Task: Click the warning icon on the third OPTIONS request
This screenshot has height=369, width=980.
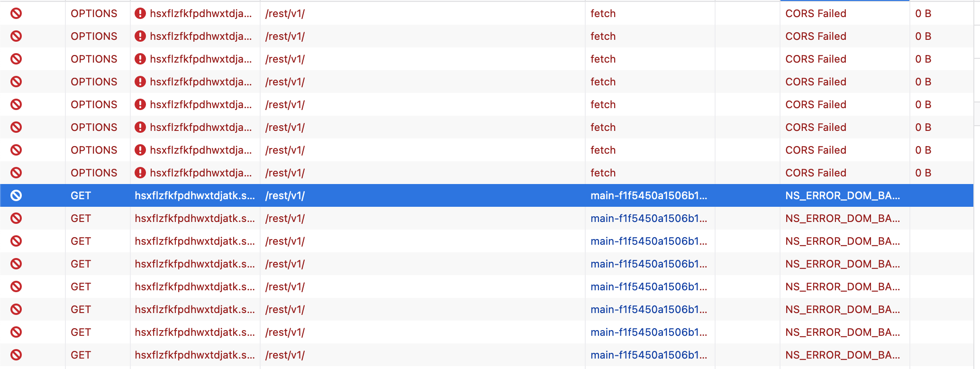Action: pyautogui.click(x=140, y=59)
